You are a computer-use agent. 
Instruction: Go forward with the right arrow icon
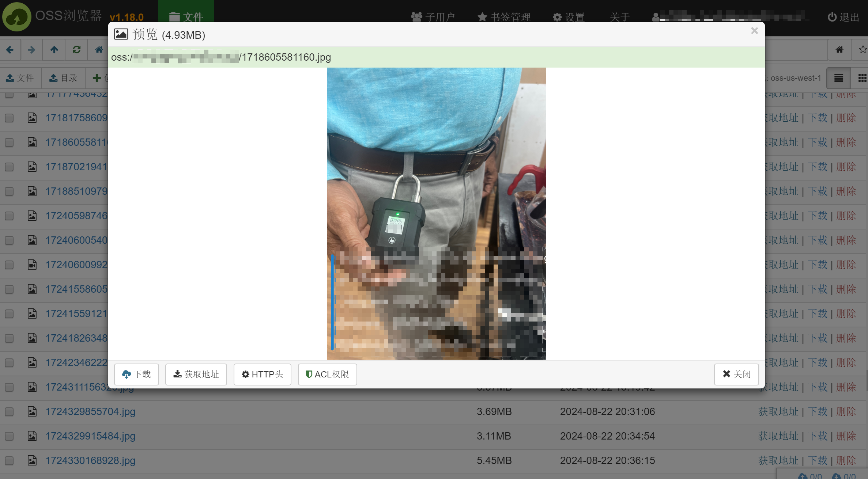pos(31,50)
